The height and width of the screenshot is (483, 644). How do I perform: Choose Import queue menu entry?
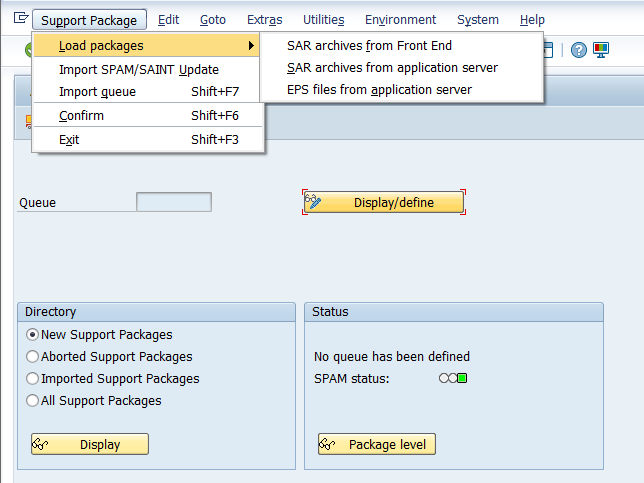[146, 92]
